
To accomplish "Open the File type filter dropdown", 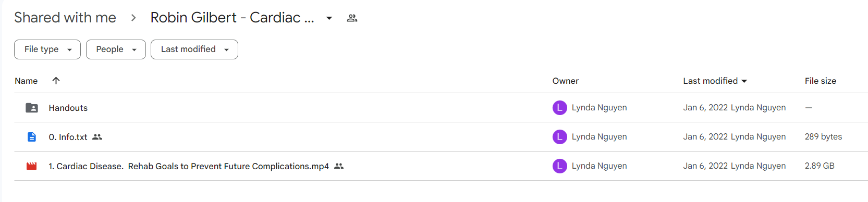I will pyautogui.click(x=47, y=49).
